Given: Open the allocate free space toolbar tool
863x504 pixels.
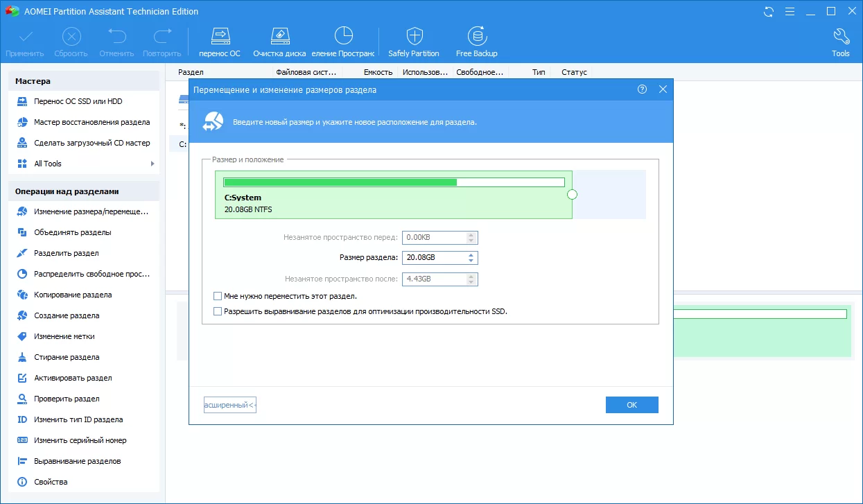Looking at the screenshot, I should pos(343,42).
